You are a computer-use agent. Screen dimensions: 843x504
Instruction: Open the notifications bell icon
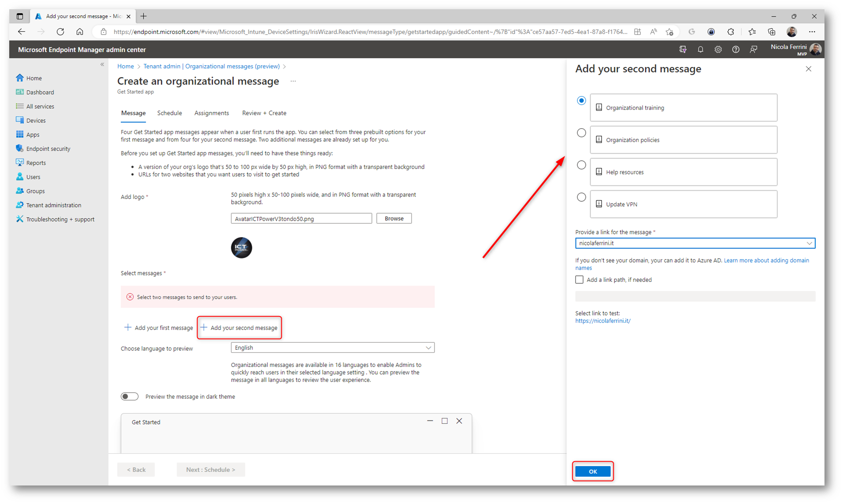(x=700, y=49)
